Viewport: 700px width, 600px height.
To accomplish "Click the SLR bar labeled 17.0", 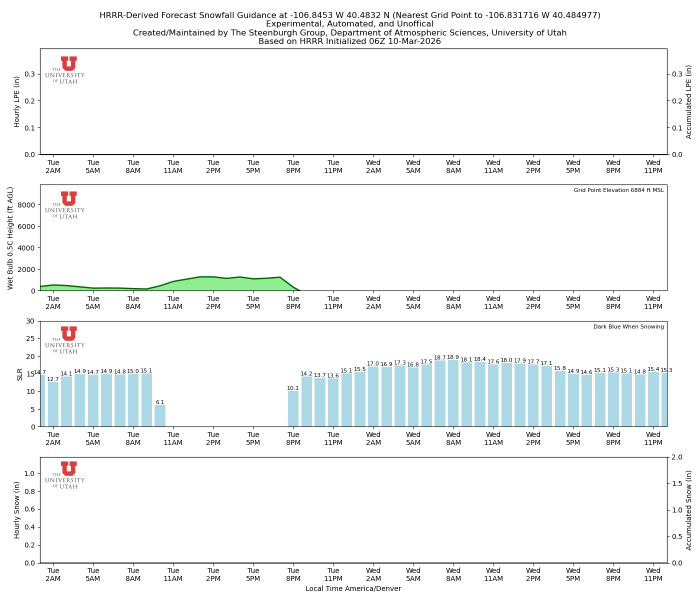I will (x=373, y=397).
